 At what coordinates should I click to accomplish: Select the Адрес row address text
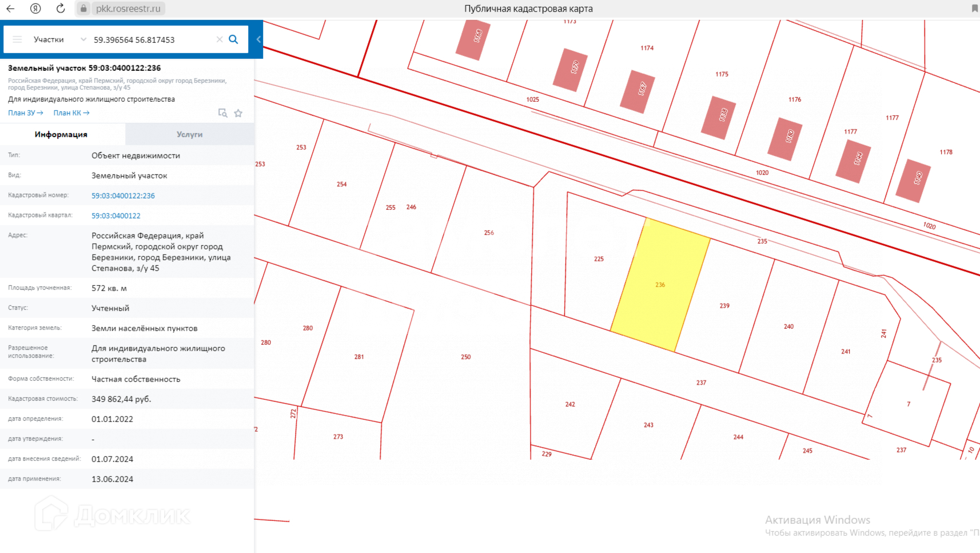coord(161,252)
